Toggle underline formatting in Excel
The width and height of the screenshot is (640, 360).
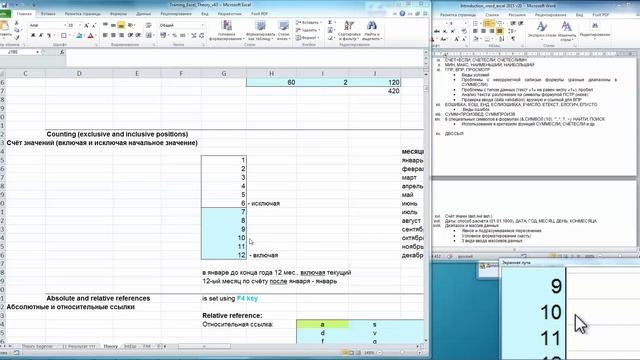(49, 36)
